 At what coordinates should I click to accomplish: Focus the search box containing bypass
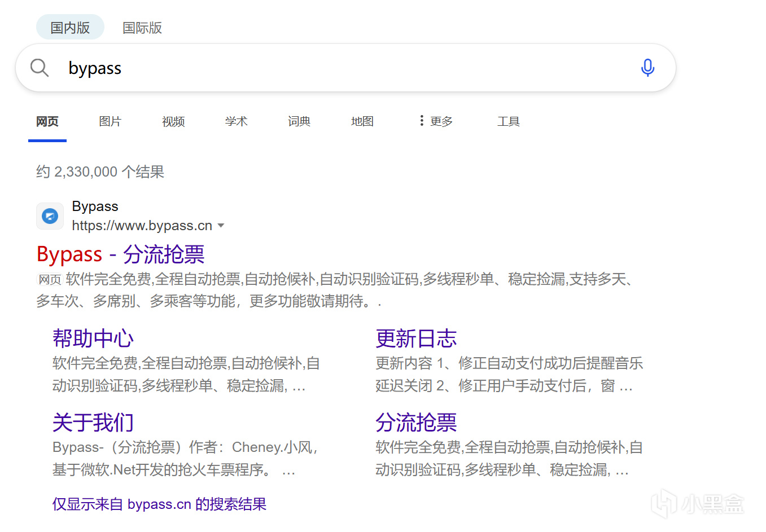coord(345,68)
